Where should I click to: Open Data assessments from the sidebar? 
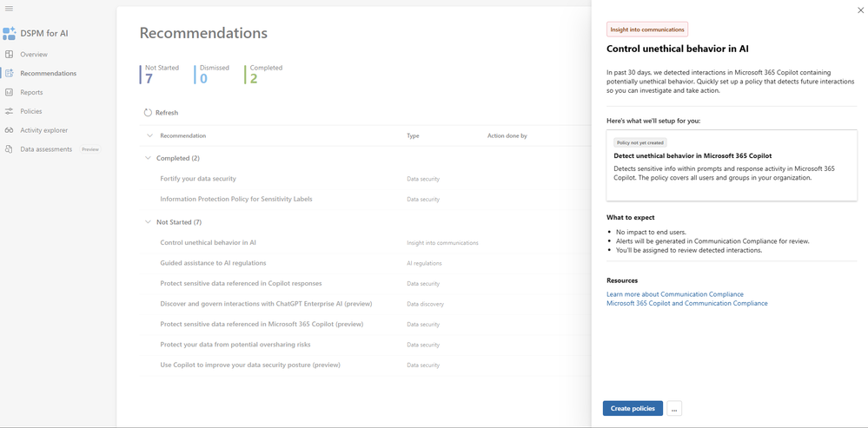pos(46,149)
